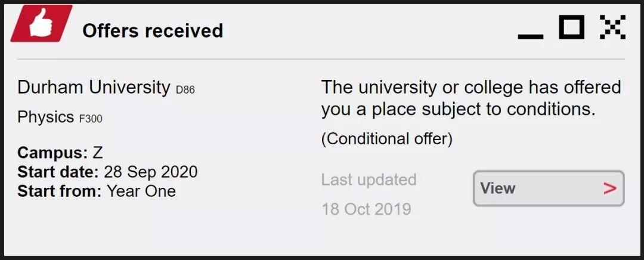644x260 pixels.
Task: Select the Physics course title
Action: [x=45, y=117]
